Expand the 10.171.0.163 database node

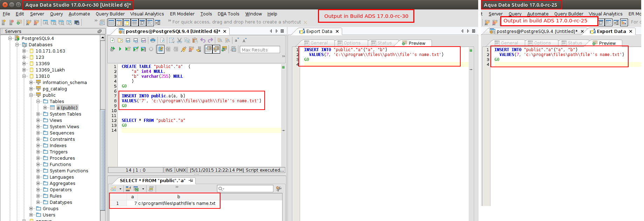point(24,51)
